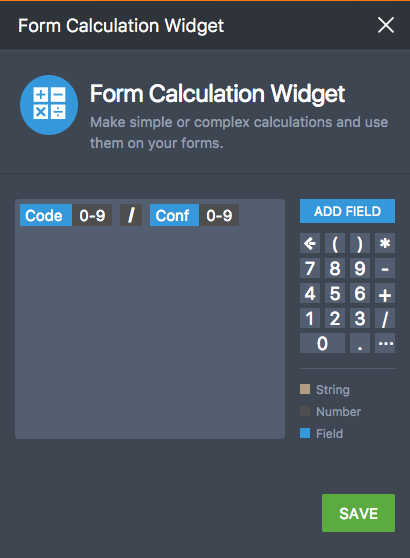Screen dimensions: 410x558
Task: Insert a closing parenthesis from keypad
Action: pyautogui.click(x=360, y=243)
